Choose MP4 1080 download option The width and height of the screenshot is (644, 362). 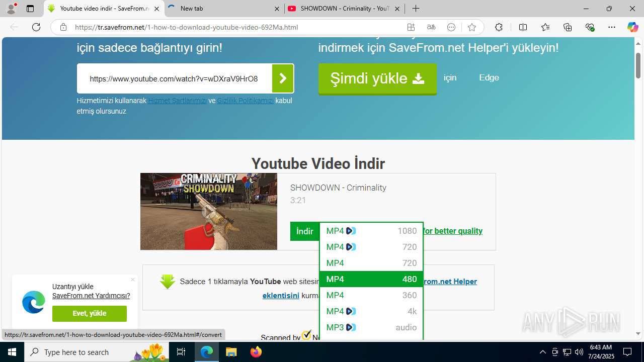pyautogui.click(x=371, y=231)
